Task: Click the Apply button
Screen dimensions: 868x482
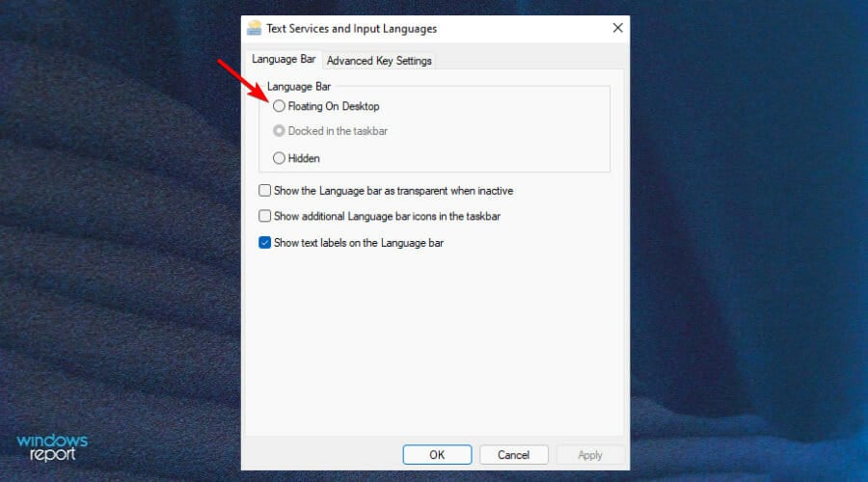Action: pos(590,455)
